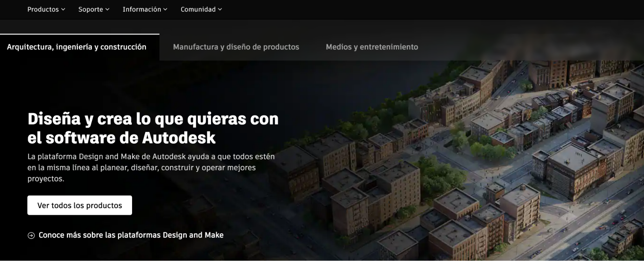
Task: Open the Soporte menu
Action: [94, 9]
